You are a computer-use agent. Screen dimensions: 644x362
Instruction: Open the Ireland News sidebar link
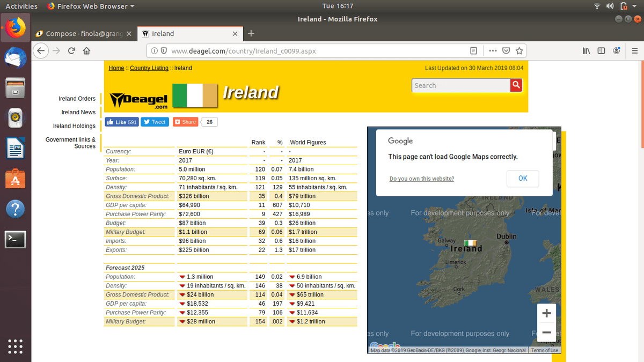[x=78, y=113]
